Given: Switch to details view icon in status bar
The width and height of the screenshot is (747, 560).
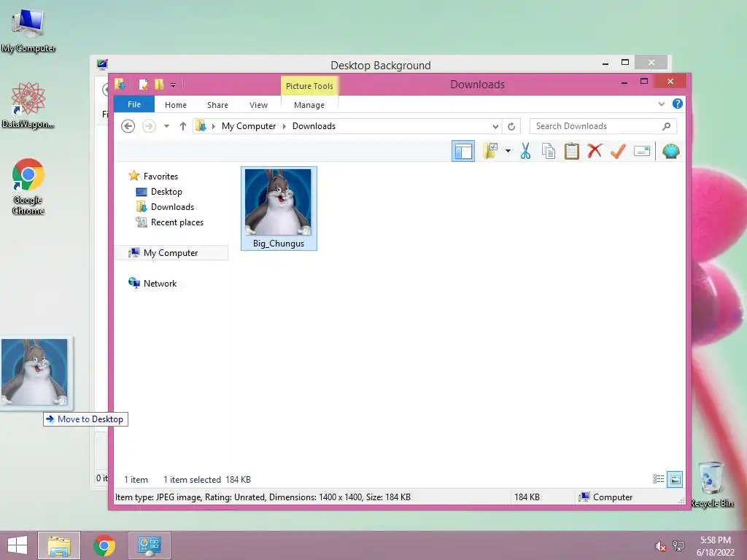Looking at the screenshot, I should tap(659, 479).
